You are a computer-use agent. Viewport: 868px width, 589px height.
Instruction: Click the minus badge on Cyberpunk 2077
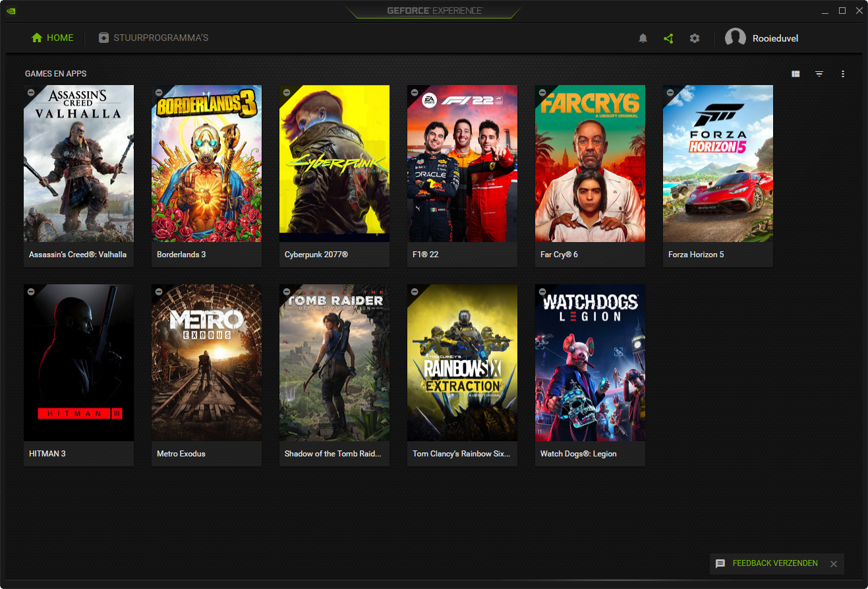click(287, 92)
